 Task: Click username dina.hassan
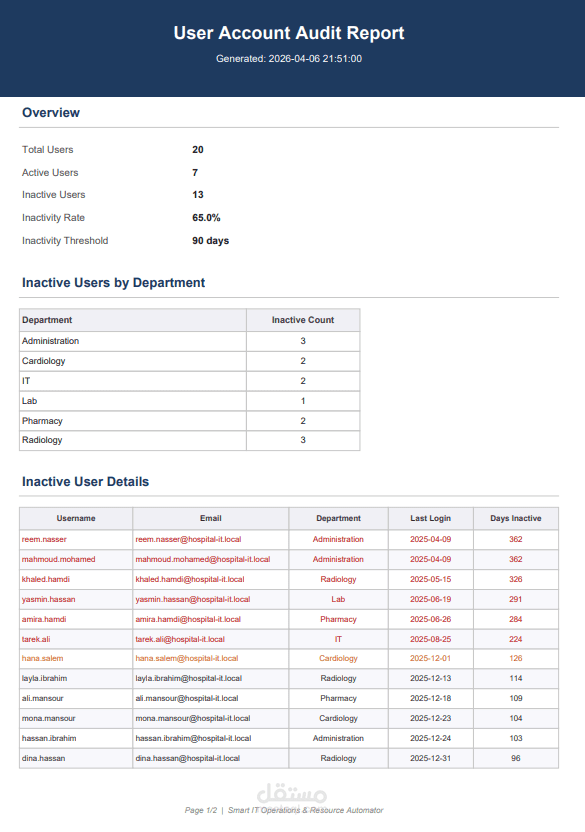pyautogui.click(x=44, y=758)
